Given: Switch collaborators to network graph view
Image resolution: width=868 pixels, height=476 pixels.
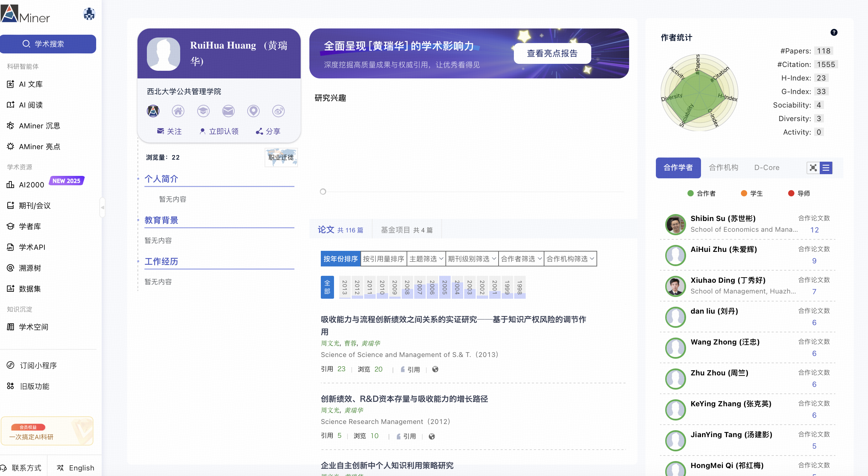Looking at the screenshot, I should 813,168.
